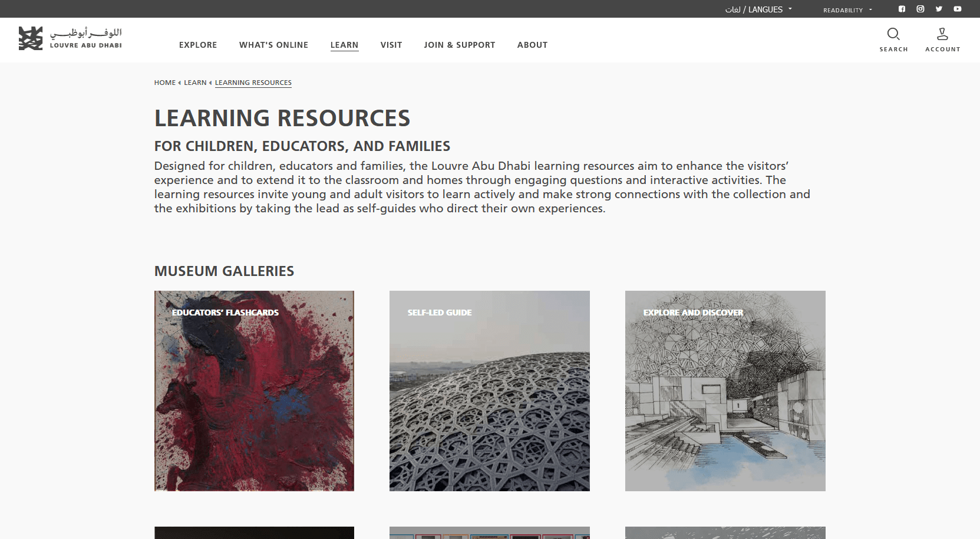Screen dimensions: 980x539
Task: Open the Join & Support menu
Action: pyautogui.click(x=460, y=45)
